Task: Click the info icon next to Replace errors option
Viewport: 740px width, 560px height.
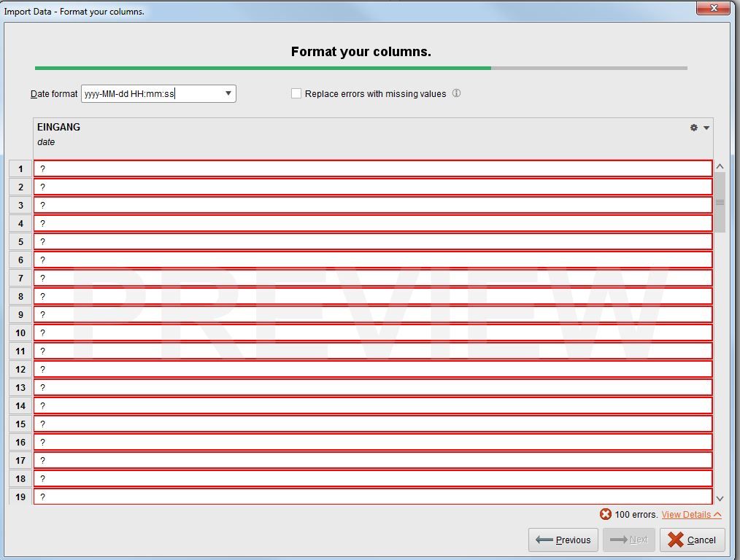Action: click(x=456, y=93)
